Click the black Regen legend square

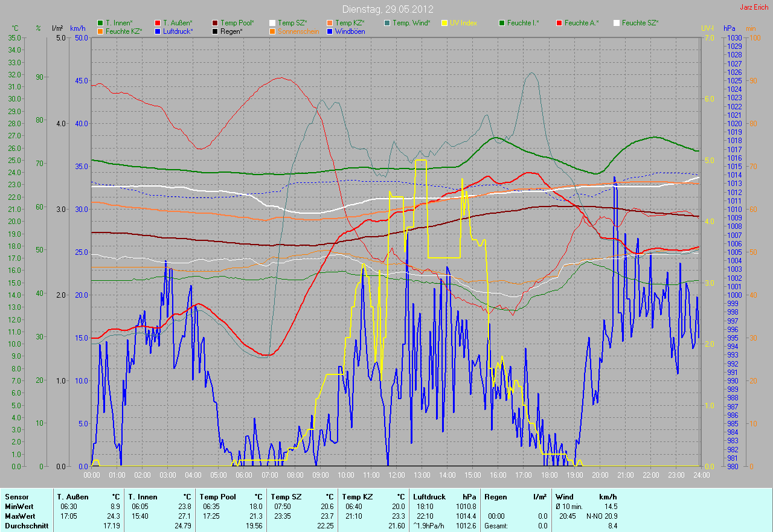point(215,31)
